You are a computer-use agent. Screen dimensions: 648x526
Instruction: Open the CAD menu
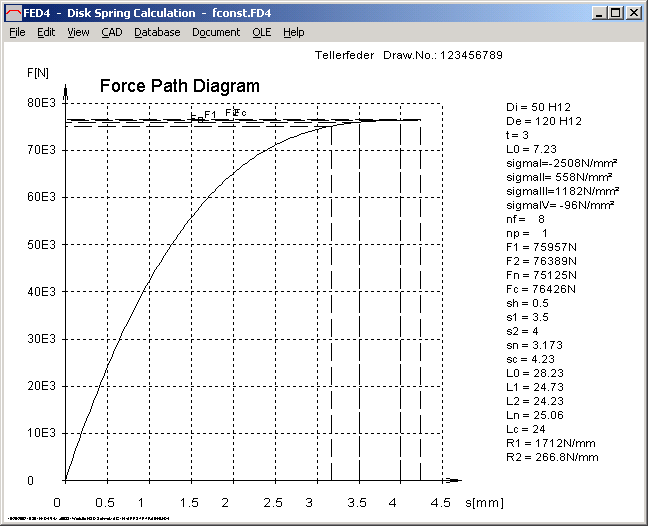(112, 32)
